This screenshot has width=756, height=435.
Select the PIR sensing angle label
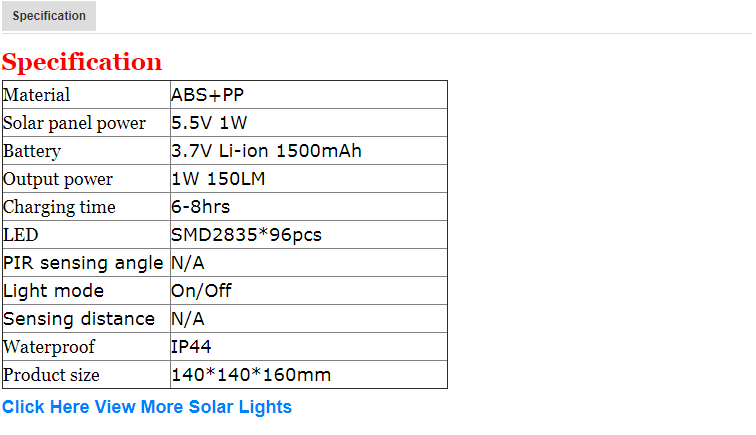83,263
